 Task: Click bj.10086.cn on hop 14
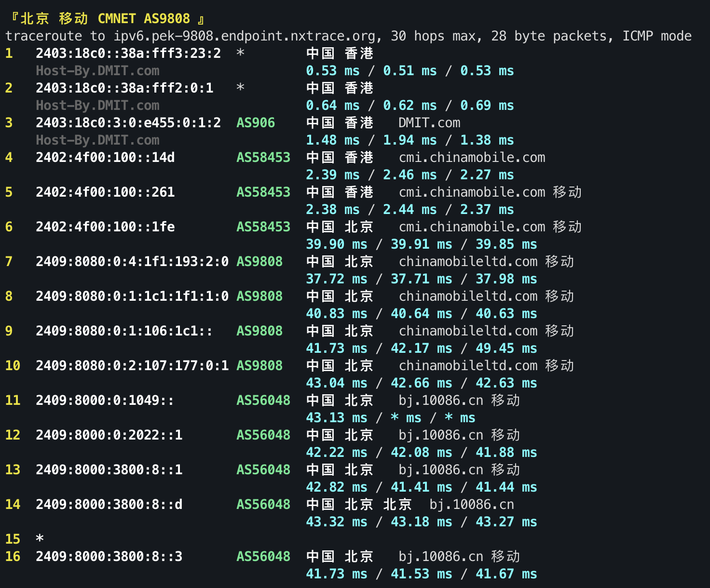pos(472,504)
